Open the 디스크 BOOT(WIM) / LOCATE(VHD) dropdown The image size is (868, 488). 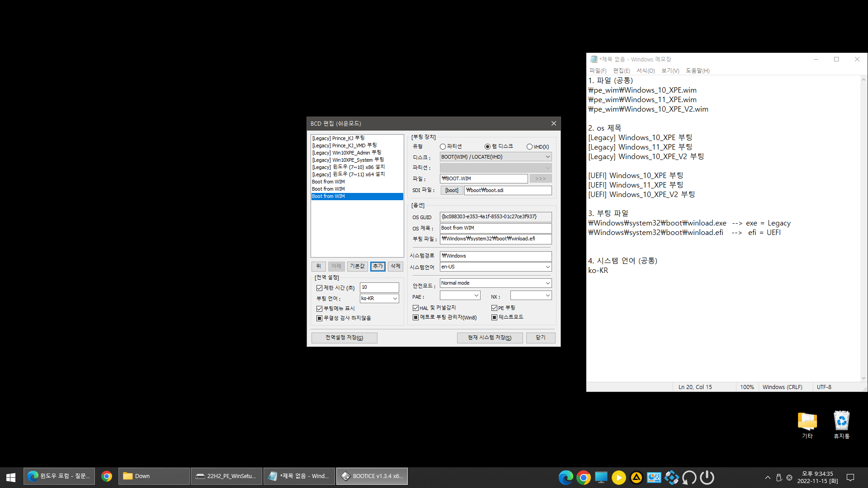point(495,157)
